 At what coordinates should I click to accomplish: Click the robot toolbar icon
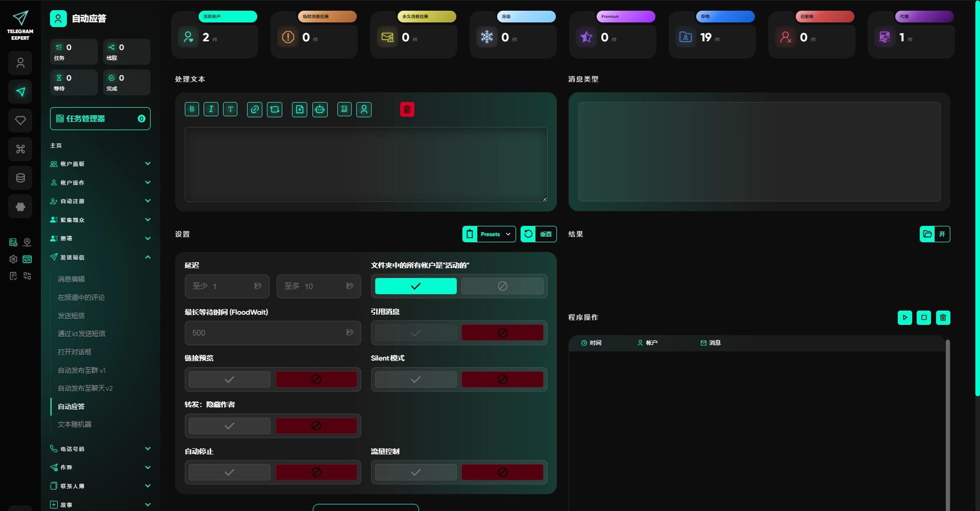[x=320, y=109]
